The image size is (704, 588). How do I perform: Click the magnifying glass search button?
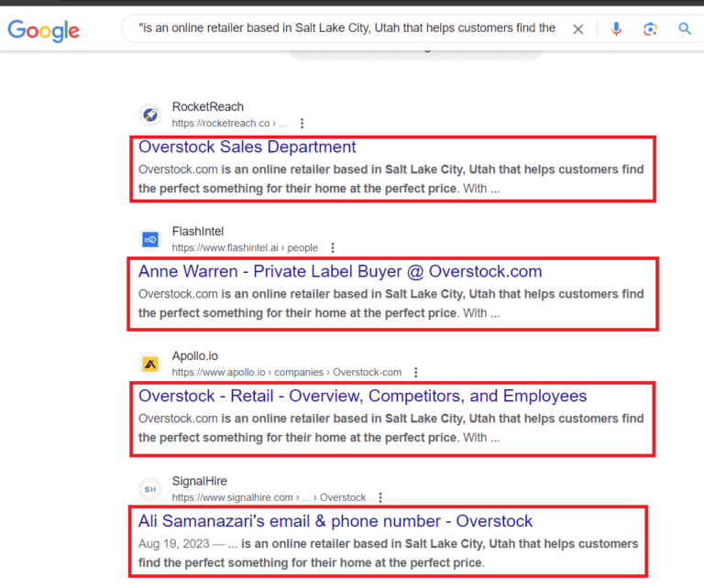685,29
